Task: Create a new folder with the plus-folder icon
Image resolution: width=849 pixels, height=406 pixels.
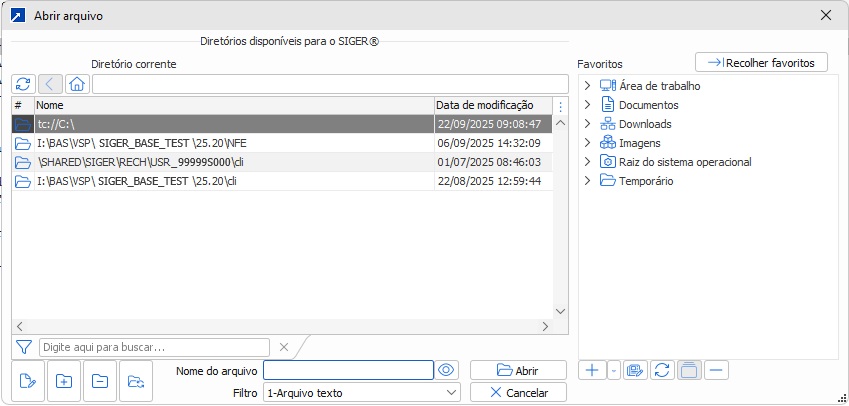Action: (64, 381)
